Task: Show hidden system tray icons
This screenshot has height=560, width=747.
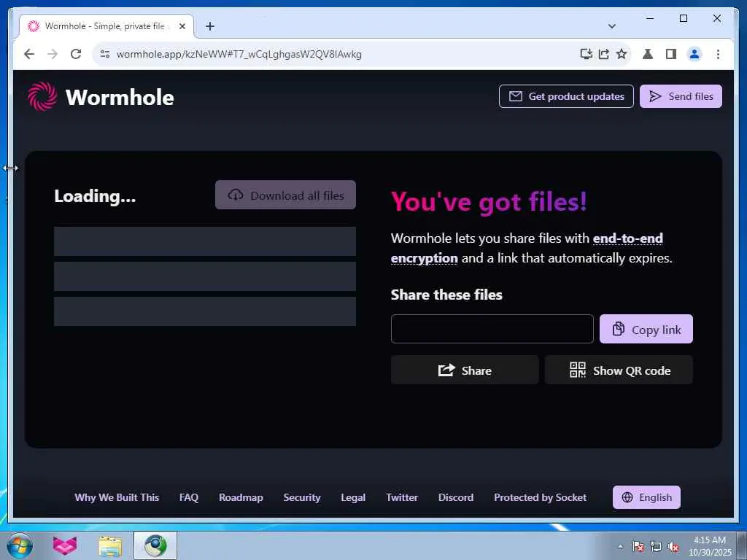Action: coord(620,546)
